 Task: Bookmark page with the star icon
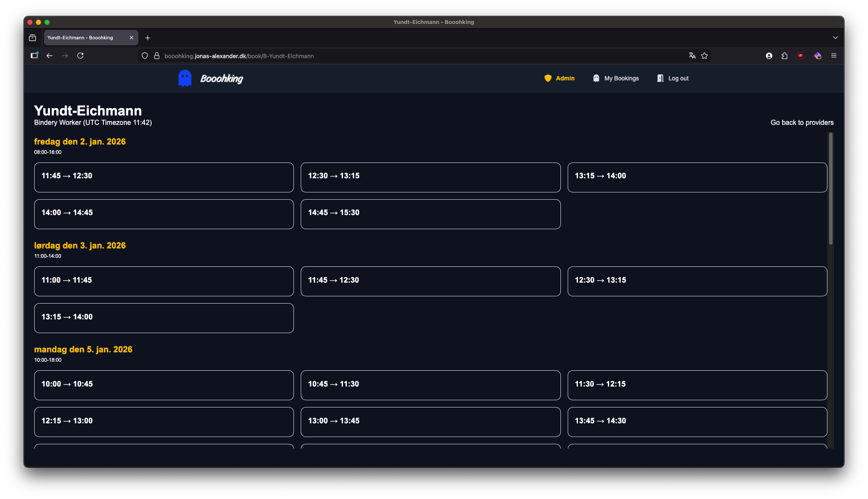coord(704,56)
